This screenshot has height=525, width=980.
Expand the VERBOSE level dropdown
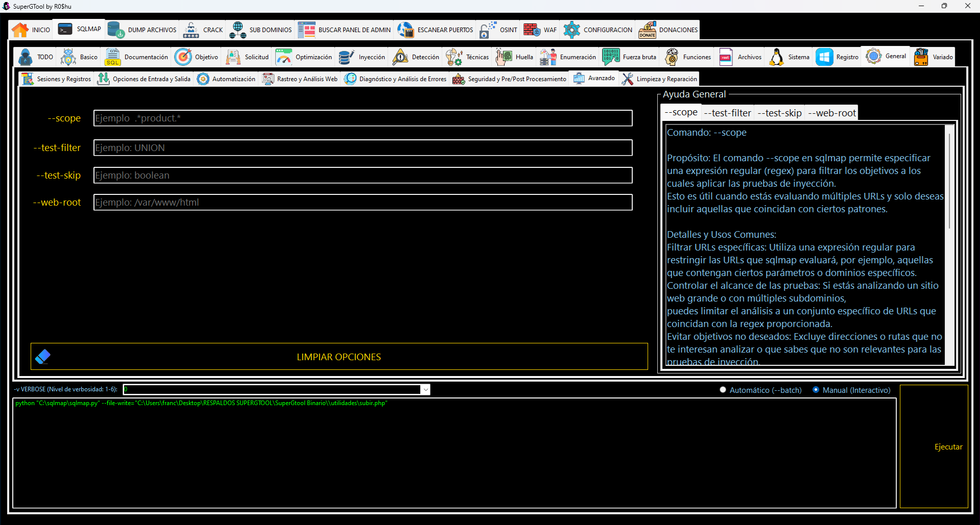(425, 390)
